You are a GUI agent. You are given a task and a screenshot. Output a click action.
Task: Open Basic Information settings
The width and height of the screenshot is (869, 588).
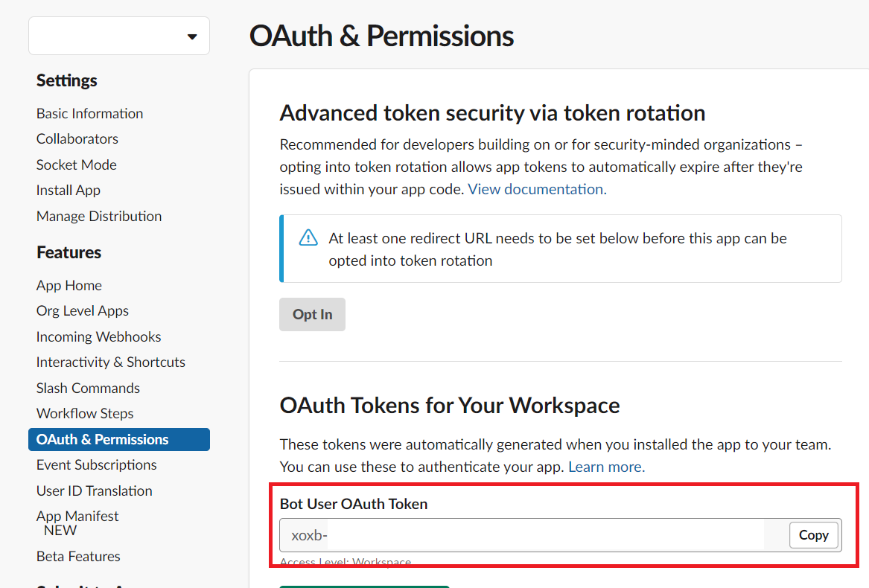[x=90, y=114]
